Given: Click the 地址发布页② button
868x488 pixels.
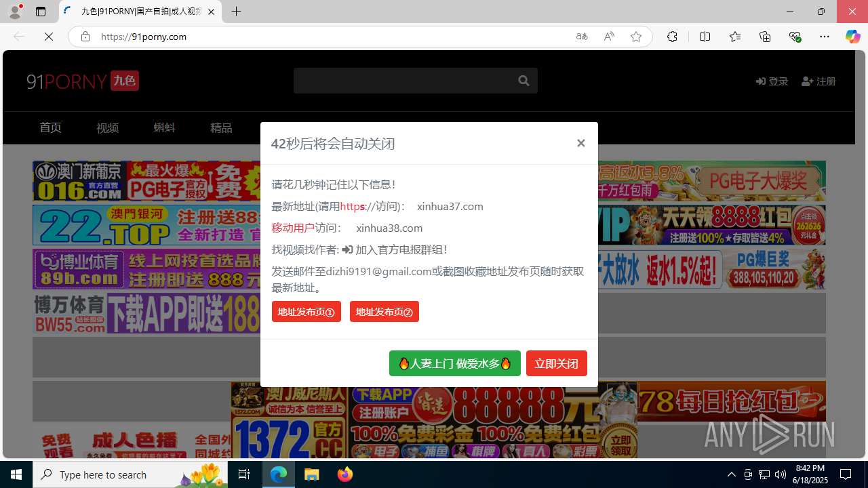Looking at the screenshot, I should pyautogui.click(x=384, y=312).
